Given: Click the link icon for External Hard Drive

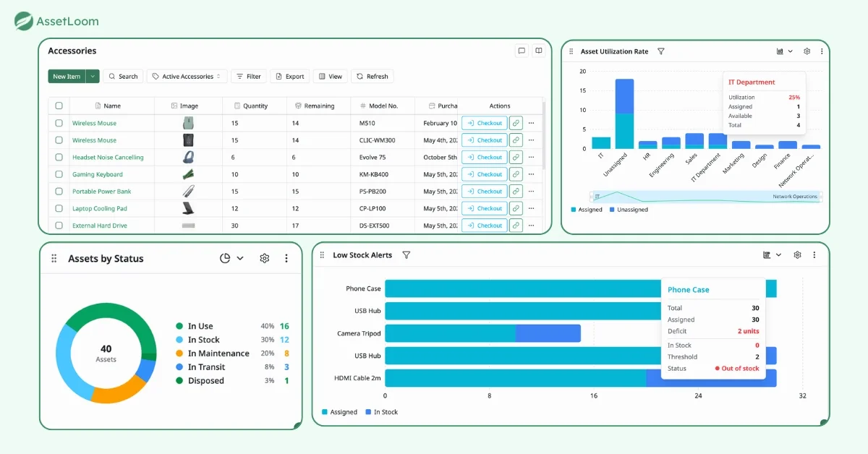Looking at the screenshot, I should 516,226.
